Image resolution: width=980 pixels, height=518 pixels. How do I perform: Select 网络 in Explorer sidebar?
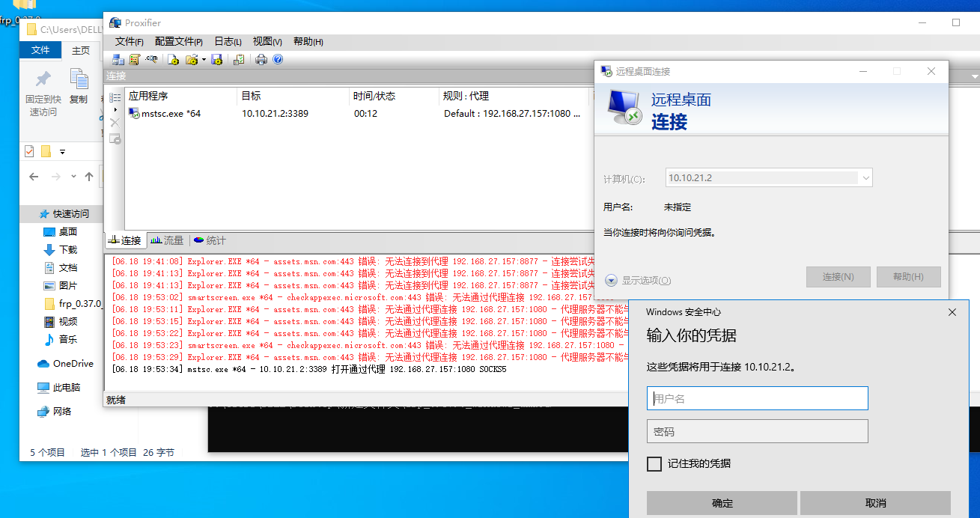point(55,412)
